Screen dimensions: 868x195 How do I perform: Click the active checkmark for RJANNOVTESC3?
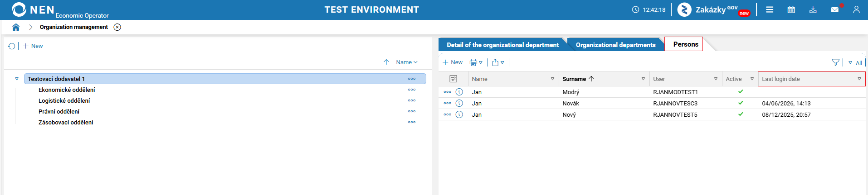tap(741, 103)
